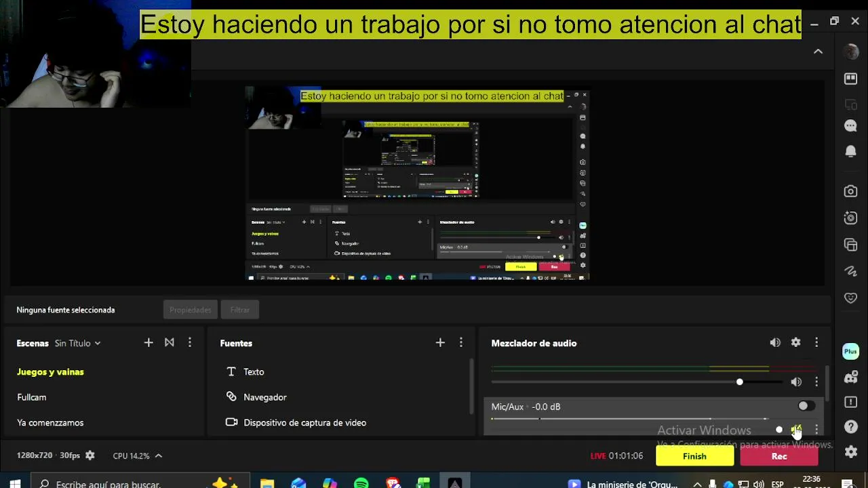Click the Mic/Aux volume slider handle

(x=779, y=430)
